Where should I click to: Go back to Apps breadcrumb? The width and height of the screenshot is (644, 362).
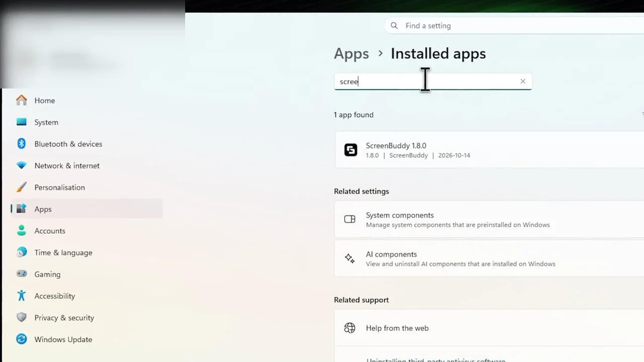[351, 53]
